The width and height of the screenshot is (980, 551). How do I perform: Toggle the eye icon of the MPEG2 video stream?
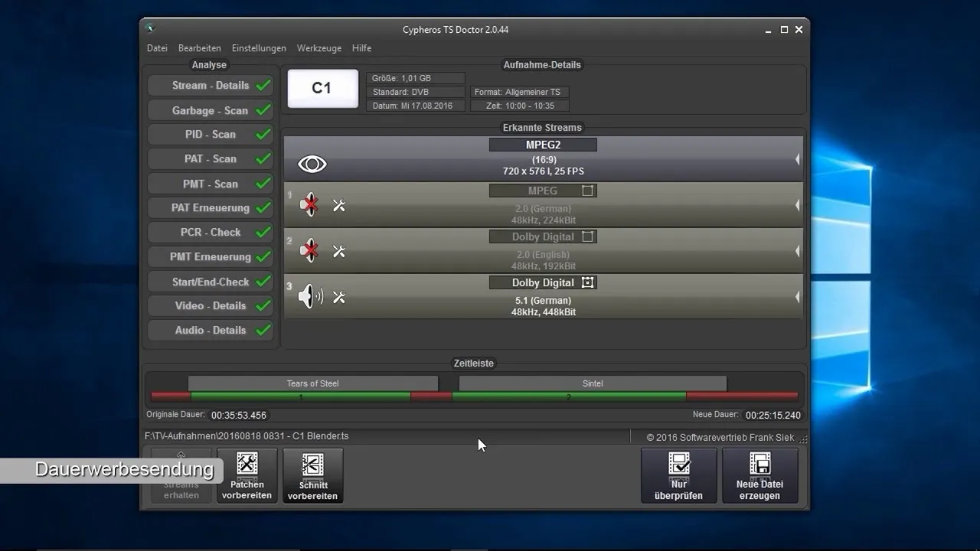coord(312,165)
